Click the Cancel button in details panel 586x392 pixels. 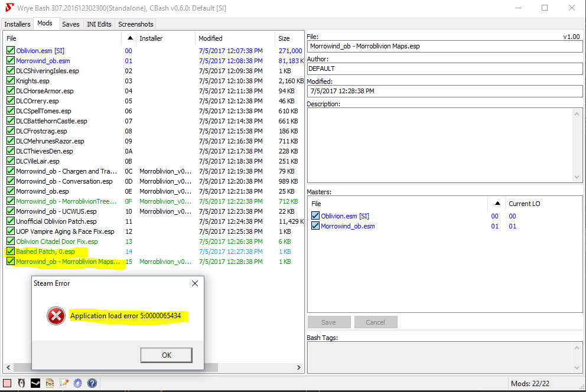pos(376,322)
